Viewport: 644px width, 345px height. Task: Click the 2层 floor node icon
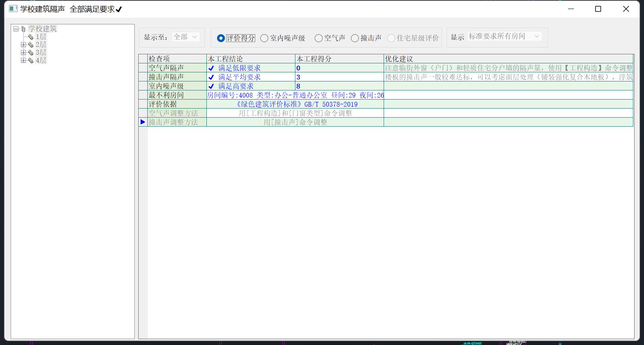31,45
